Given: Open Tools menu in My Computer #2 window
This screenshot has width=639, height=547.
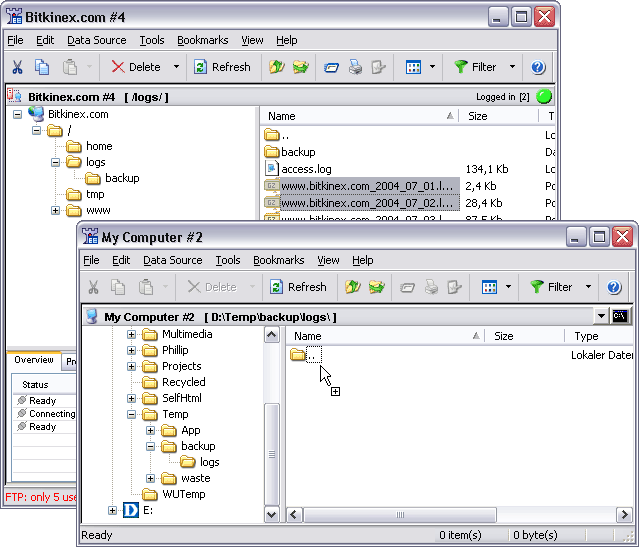Looking at the screenshot, I should tap(228, 260).
